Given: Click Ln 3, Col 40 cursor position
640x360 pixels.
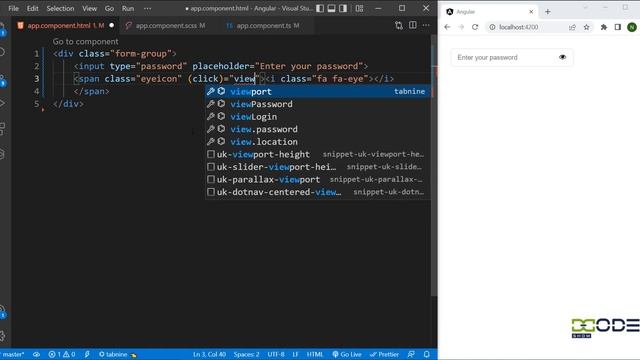Looking at the screenshot, I should point(209,354).
